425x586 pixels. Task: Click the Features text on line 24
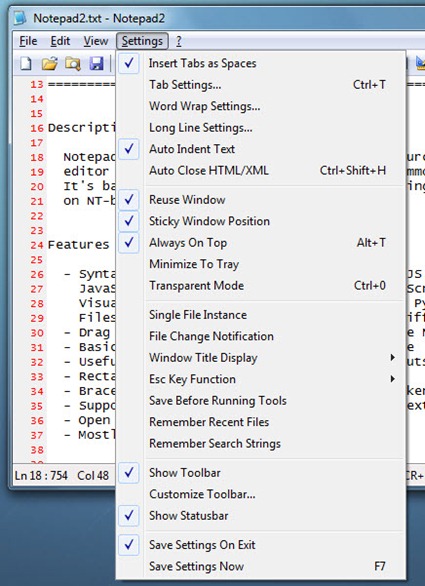[78, 245]
